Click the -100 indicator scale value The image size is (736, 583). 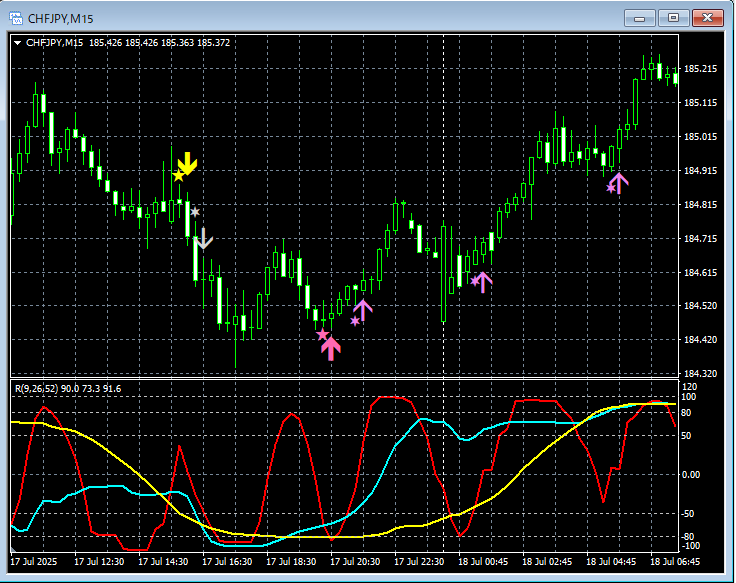(690, 546)
